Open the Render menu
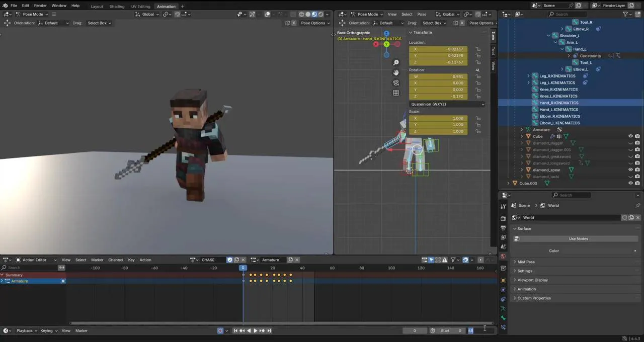Screen dimensions: 644x342 [x=40, y=6]
